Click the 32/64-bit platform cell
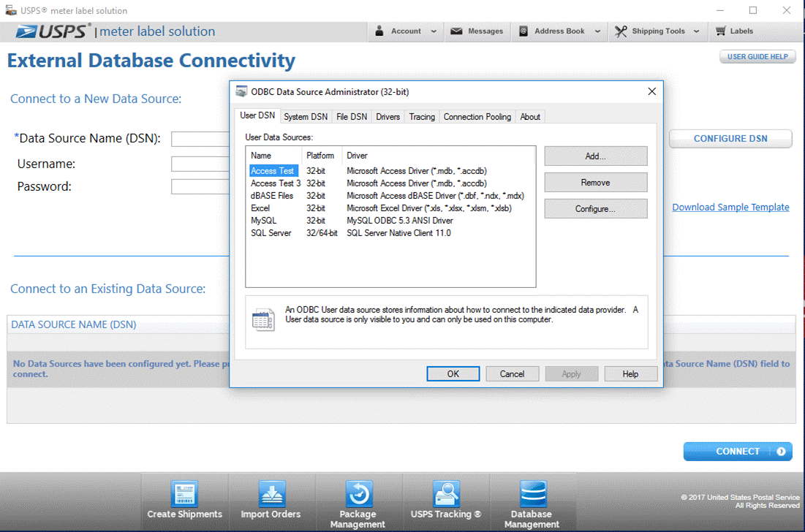Viewport: 805px width, 532px height. (322, 233)
